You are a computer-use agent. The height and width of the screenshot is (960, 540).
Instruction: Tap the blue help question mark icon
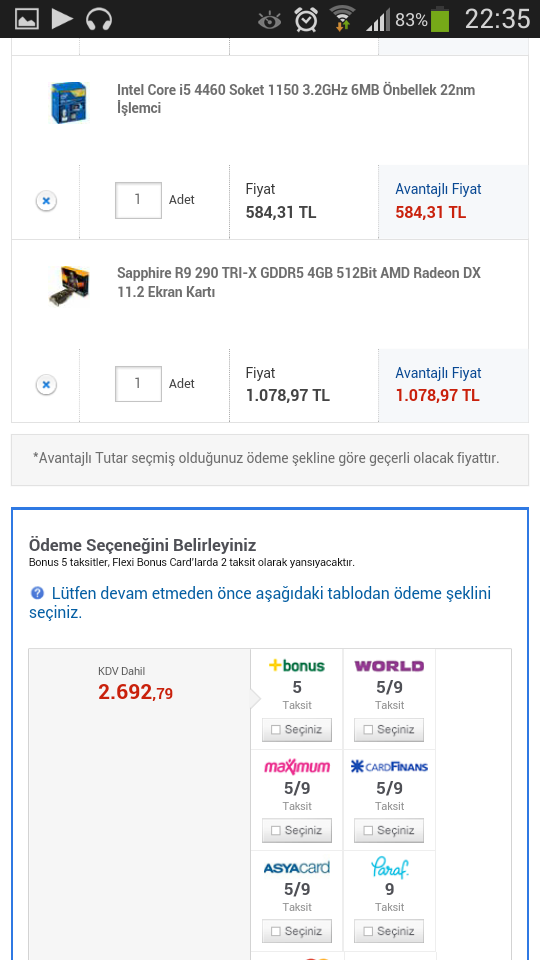37,593
